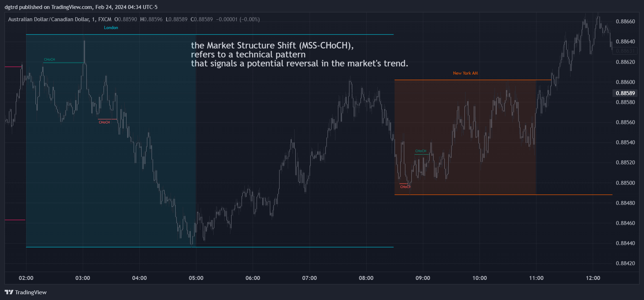Click time axis label 12:00

593,278
